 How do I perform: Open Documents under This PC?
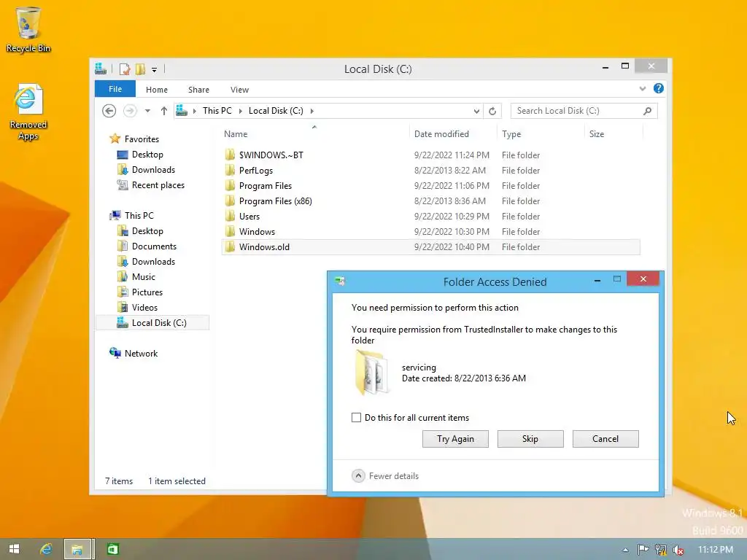point(154,246)
